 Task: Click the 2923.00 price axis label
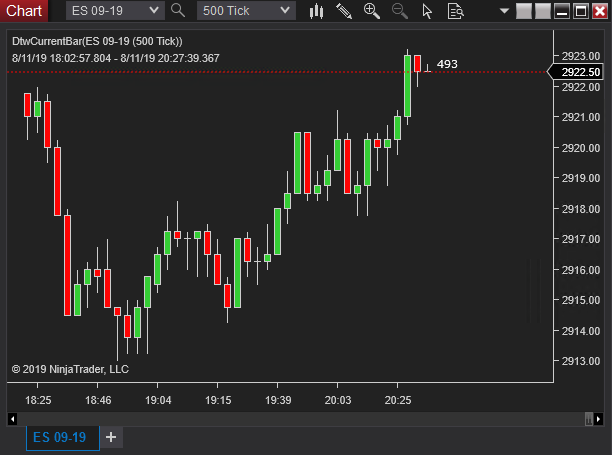pyautogui.click(x=581, y=56)
